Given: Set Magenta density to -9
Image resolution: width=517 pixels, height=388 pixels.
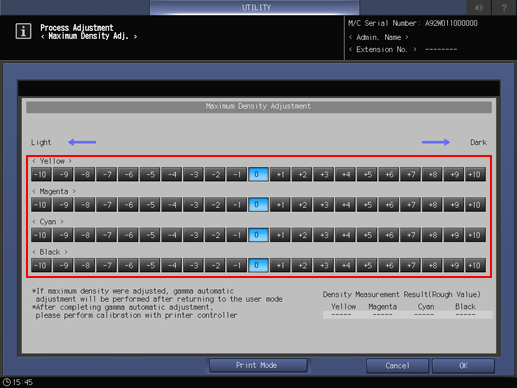Looking at the screenshot, I should (63, 205).
